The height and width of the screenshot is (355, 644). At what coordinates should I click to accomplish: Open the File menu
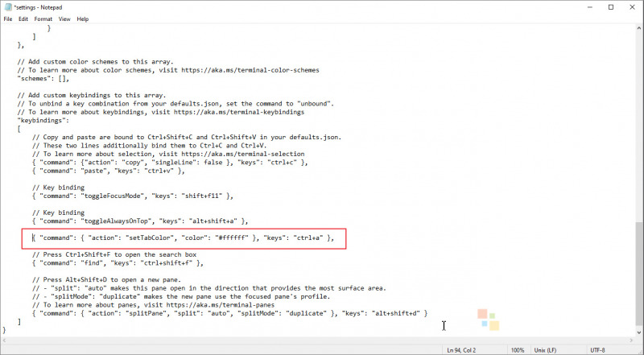coord(8,19)
